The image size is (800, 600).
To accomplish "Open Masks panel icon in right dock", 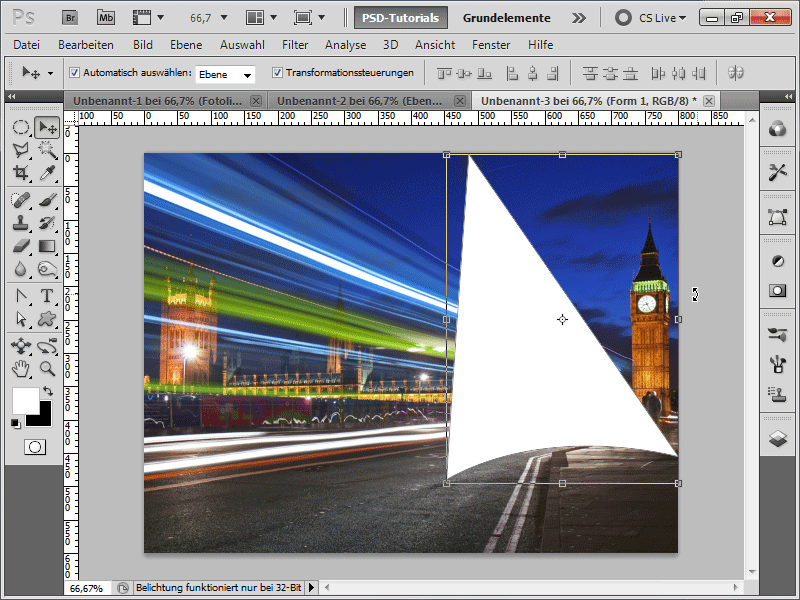I will 777,291.
